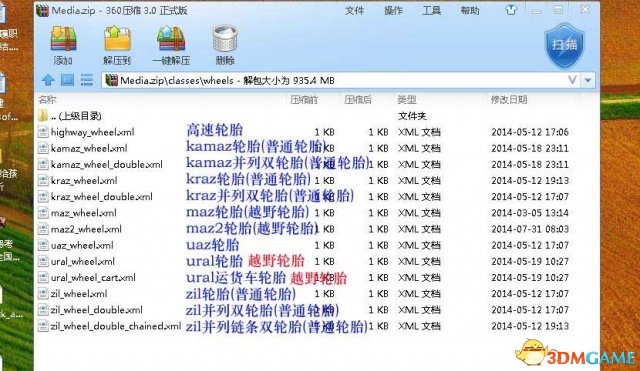Click file icon of kamaz_wheel.xml
The image size is (640, 371).
pyautogui.click(x=43, y=148)
